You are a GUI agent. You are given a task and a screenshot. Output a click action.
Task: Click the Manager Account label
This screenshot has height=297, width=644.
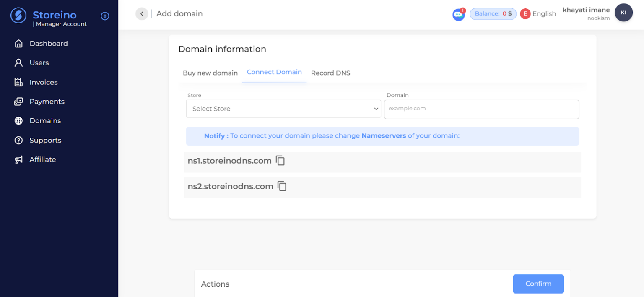click(x=60, y=24)
